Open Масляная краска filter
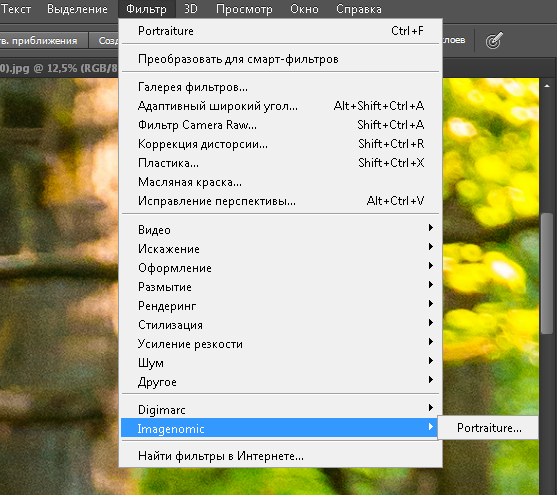This screenshot has width=557, height=495. [x=281, y=182]
